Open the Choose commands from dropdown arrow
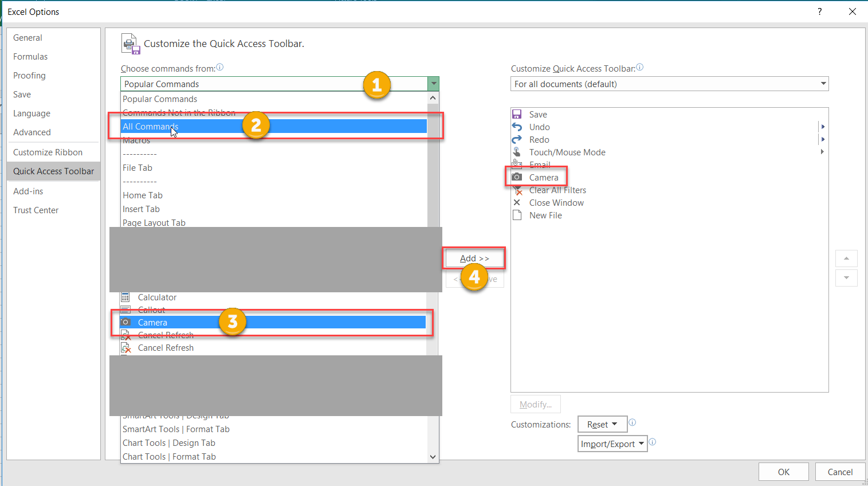The width and height of the screenshot is (868, 486). (x=434, y=84)
